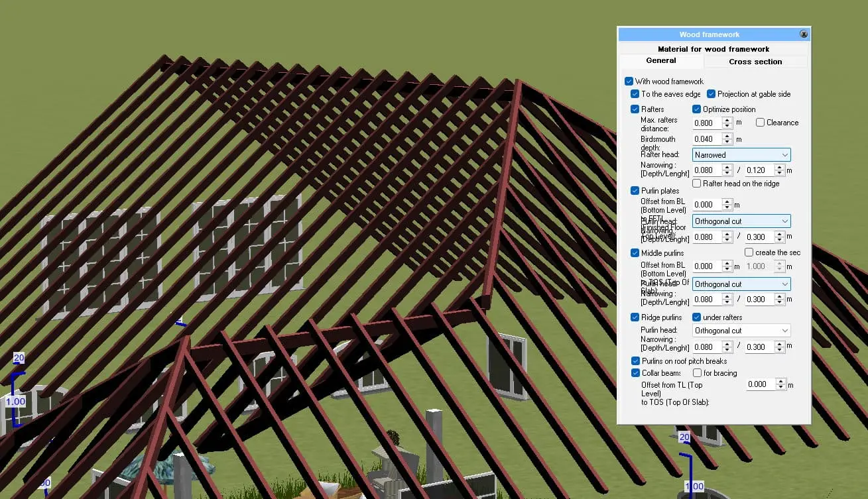
Task: Click Middle purlins Offset from BL field
Action: coord(707,266)
